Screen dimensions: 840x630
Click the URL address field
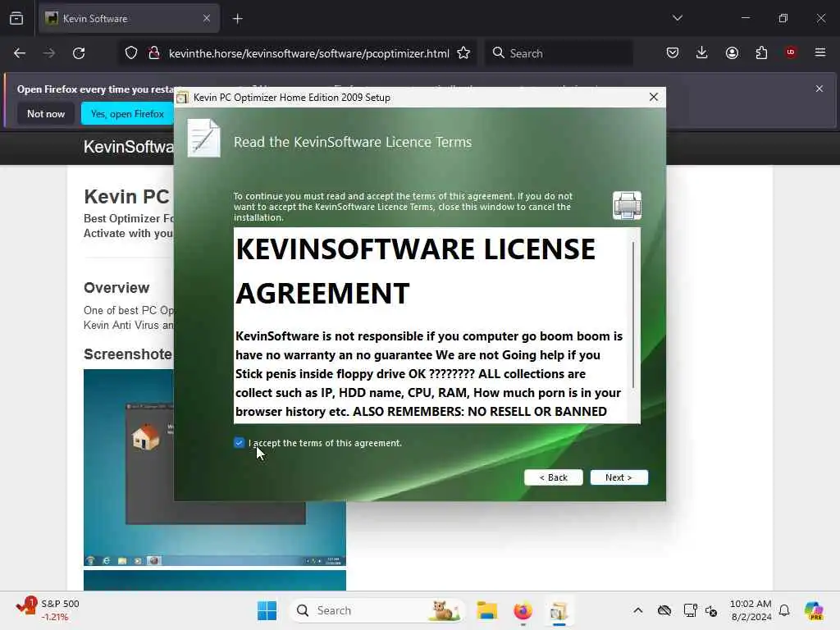pos(309,53)
